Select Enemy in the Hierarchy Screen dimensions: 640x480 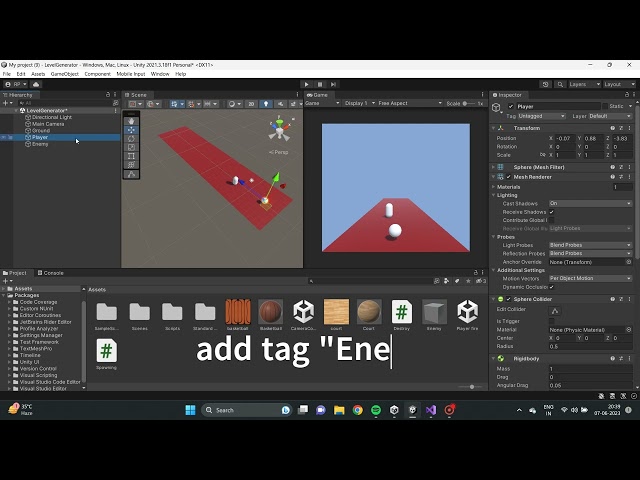click(40, 144)
